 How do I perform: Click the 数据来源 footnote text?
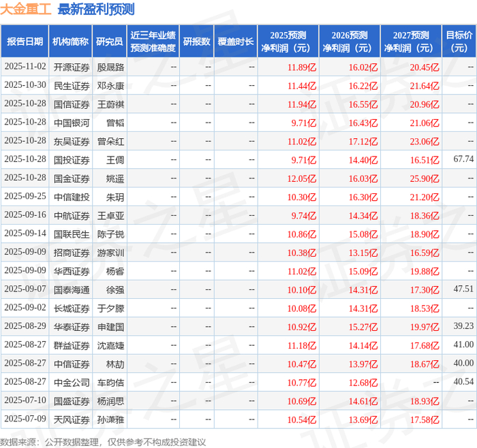(103, 442)
